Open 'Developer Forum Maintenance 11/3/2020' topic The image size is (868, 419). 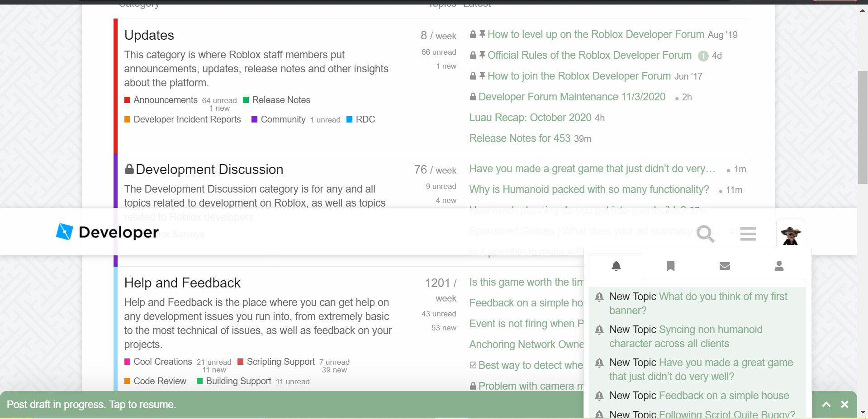point(572,97)
